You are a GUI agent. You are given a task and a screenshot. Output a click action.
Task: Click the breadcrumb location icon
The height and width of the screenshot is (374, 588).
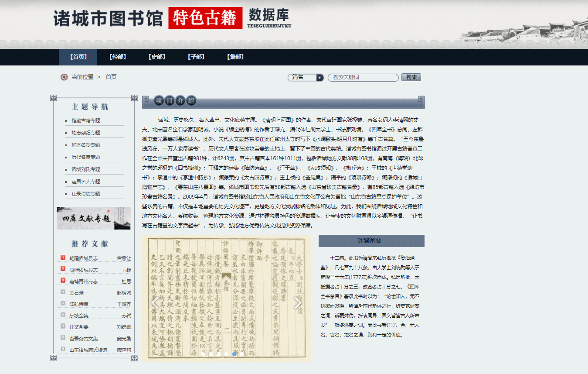click(x=64, y=77)
